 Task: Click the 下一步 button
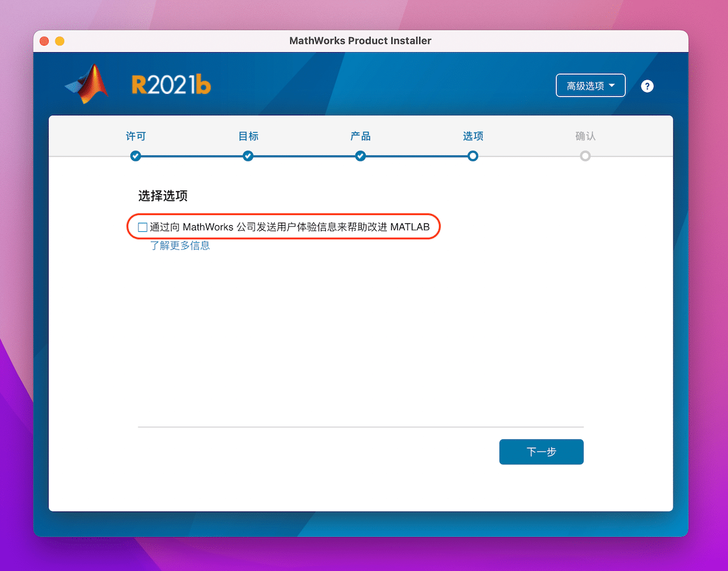click(541, 452)
